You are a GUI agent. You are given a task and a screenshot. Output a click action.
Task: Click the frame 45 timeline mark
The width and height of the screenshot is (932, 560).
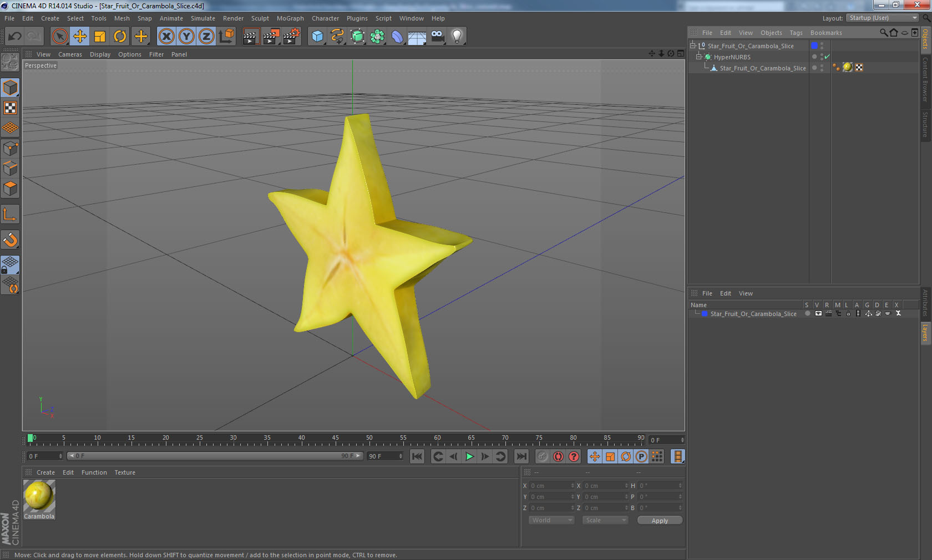point(336,438)
